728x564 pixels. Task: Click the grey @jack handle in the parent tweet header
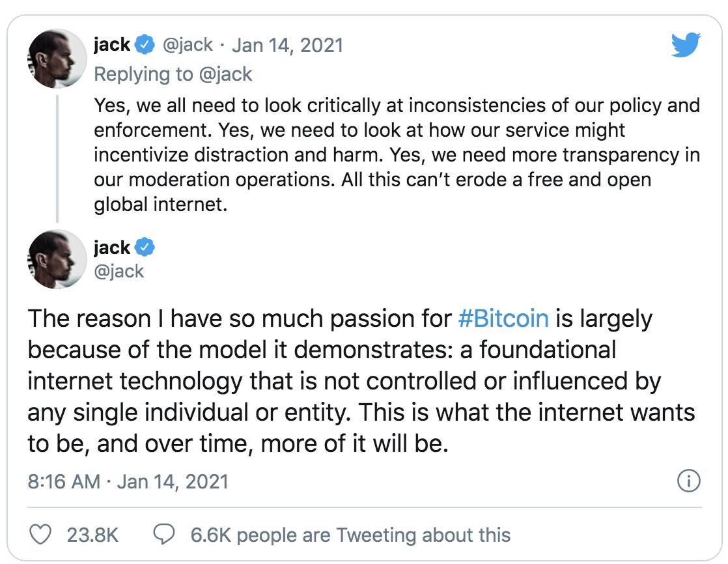188,45
